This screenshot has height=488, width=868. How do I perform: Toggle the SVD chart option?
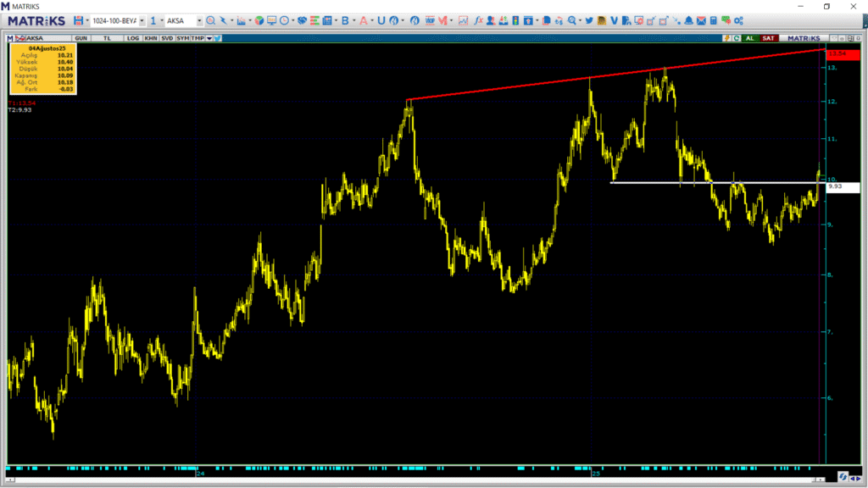tap(166, 38)
